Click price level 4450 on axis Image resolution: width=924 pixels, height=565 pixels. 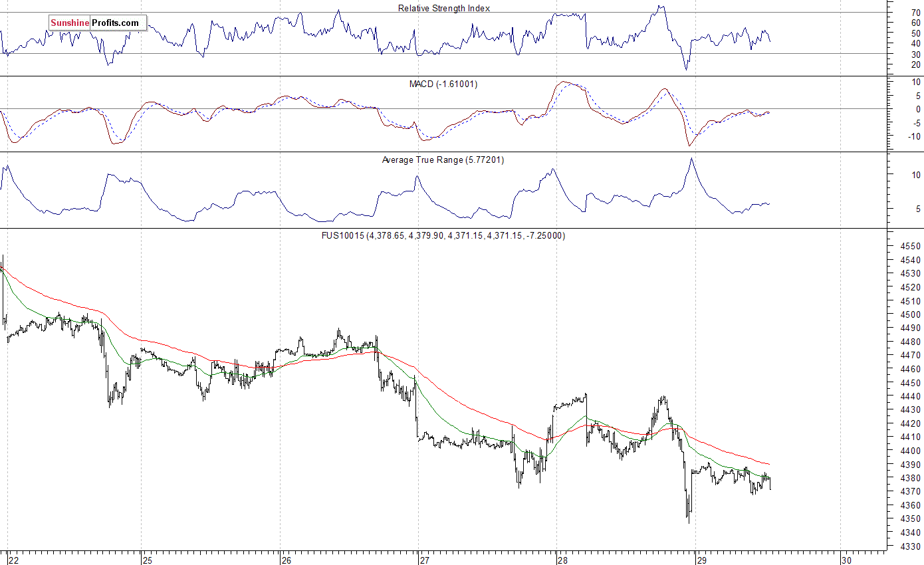(910, 383)
